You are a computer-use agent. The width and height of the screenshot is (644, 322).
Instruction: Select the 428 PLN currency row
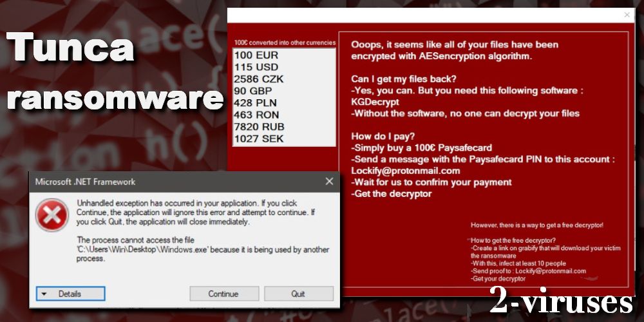click(284, 102)
